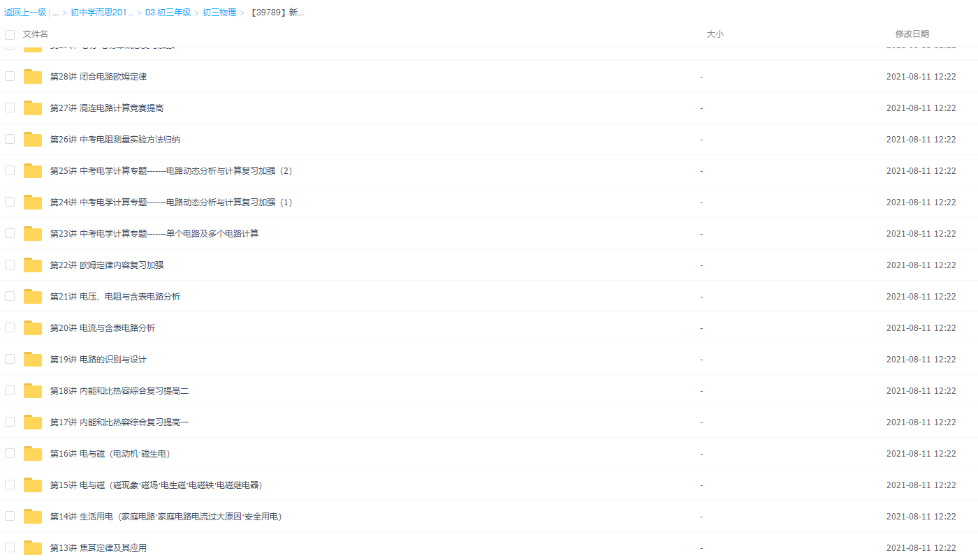The width and height of the screenshot is (978, 560).
Task: Toggle the select-all checkbox beside 文件名
Action: (x=10, y=34)
